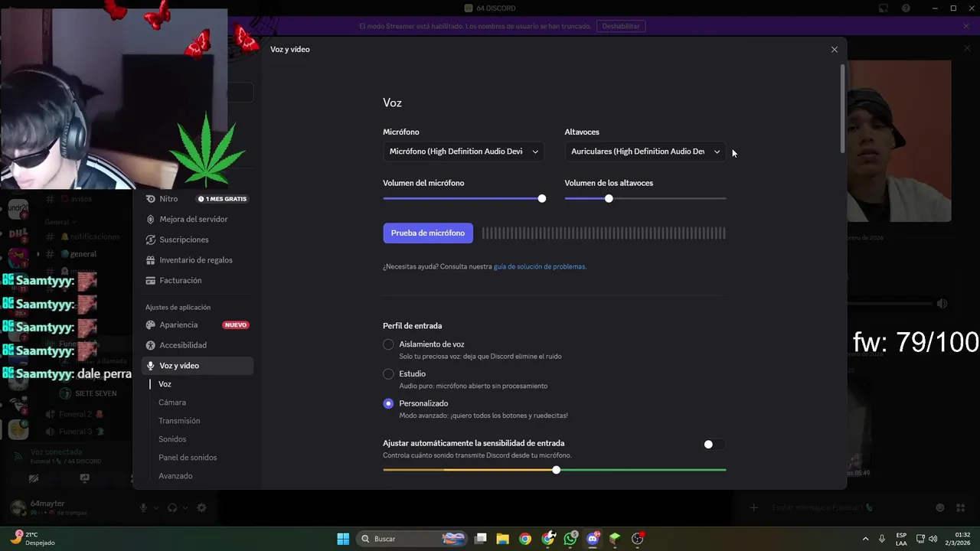980x551 pixels.
Task: Click the taskbar Buscar search box
Action: [x=413, y=539]
